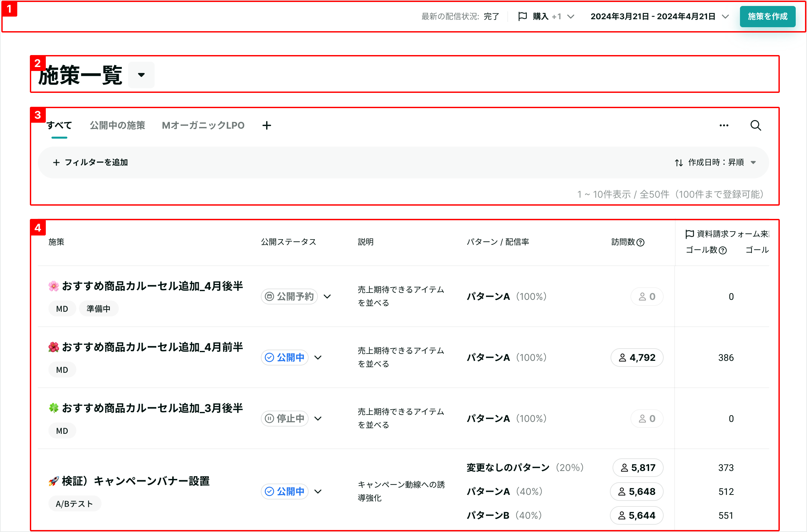
Task: Click the clover emoji on 3月後半 campaign
Action: 53,408
